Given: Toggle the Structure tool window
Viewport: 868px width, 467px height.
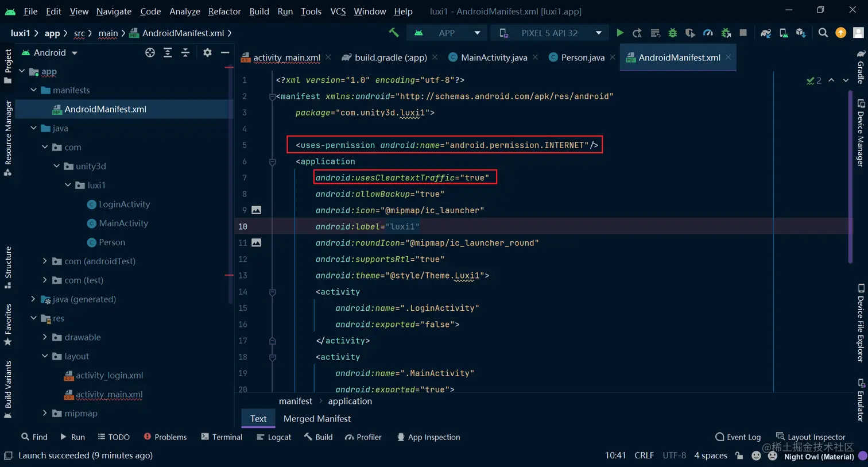Looking at the screenshot, I should pyautogui.click(x=8, y=268).
